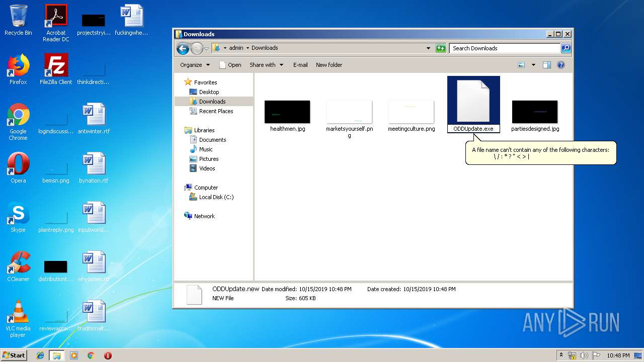The image size is (644, 362).
Task: Click the ODDUpdate.exe rename text field
Action: click(x=473, y=129)
